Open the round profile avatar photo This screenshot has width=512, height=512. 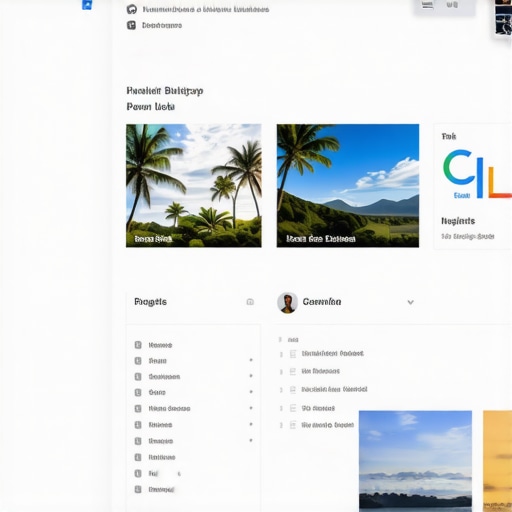click(287, 303)
